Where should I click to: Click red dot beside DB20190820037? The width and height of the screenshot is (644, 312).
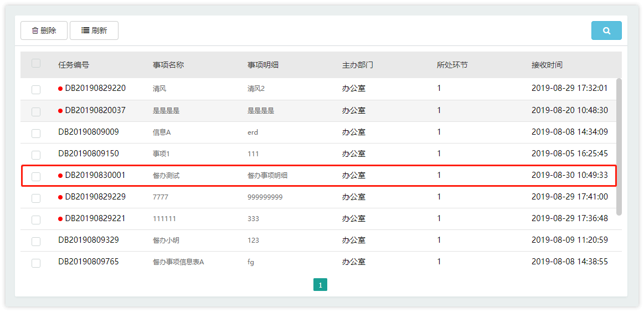tap(60, 111)
